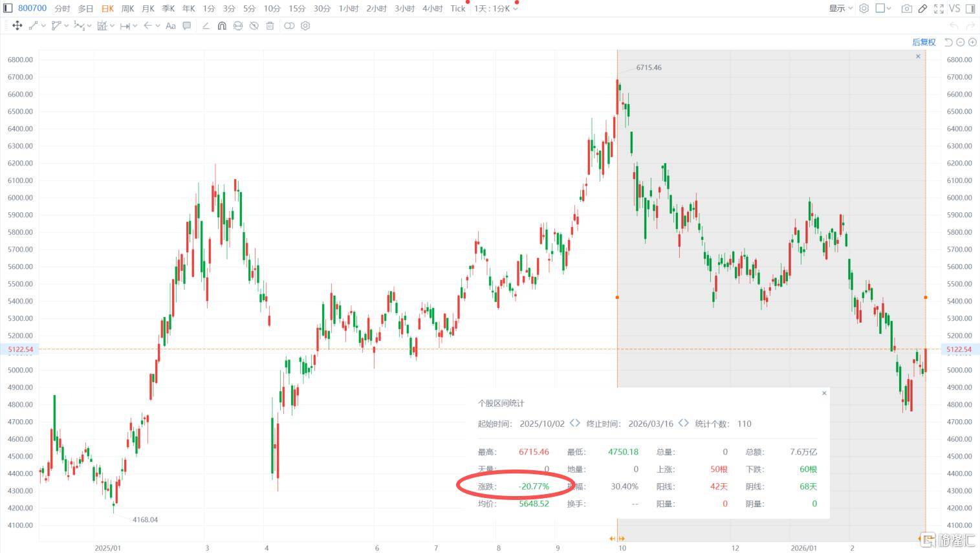Switch to the 30分 timeframe tab
Viewport: 980px width, 553px height.
[x=321, y=8]
